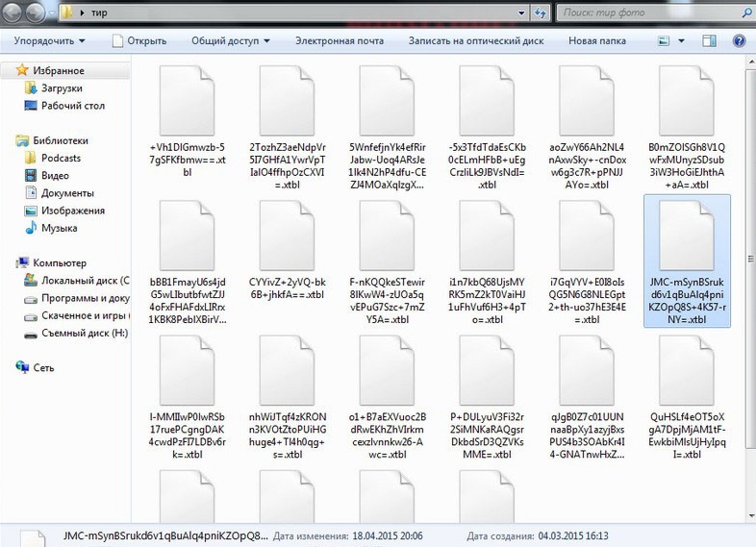The width and height of the screenshot is (756, 547).
Task: Open the Упорядочить menu
Action: 49,41
